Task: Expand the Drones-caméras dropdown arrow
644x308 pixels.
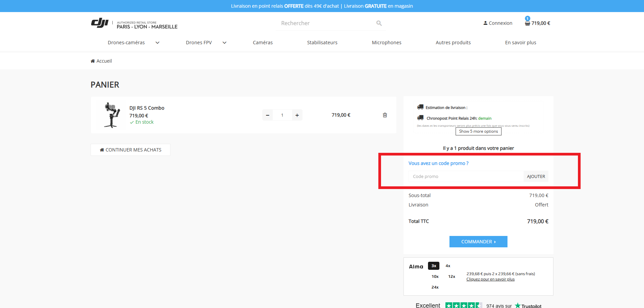Action: (157, 43)
